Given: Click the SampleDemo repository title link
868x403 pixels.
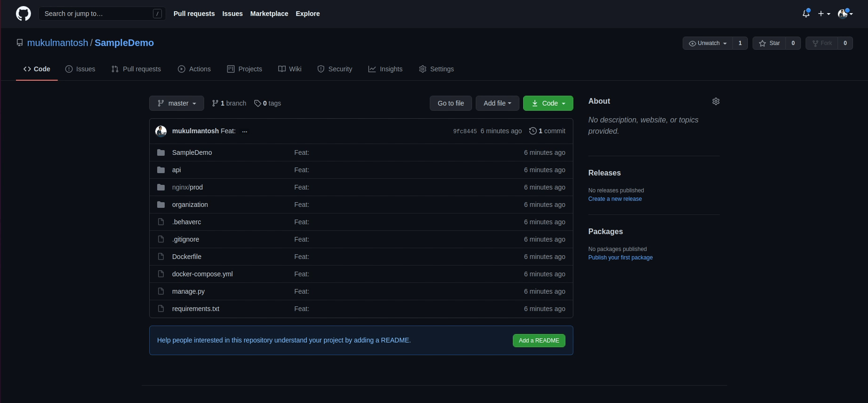Looking at the screenshot, I should [124, 43].
